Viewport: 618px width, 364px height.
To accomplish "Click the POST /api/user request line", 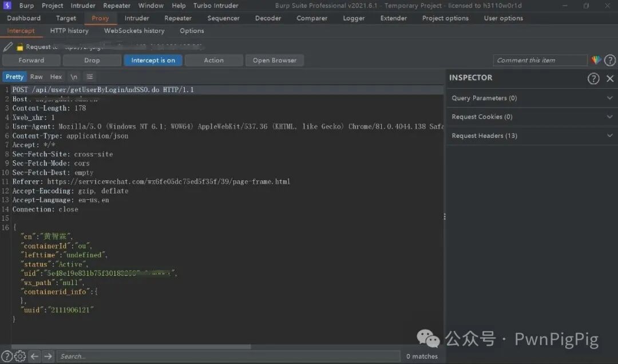I will [103, 90].
